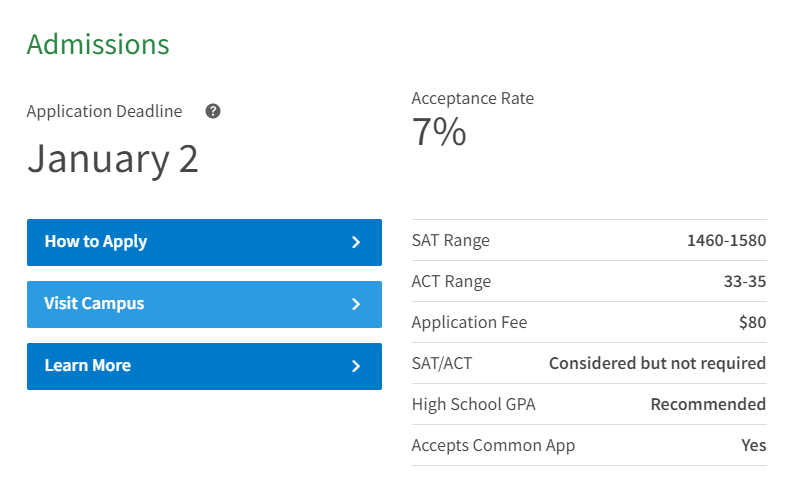Select the SAT Range row label
The height and width of the screenshot is (500, 797).
451,241
